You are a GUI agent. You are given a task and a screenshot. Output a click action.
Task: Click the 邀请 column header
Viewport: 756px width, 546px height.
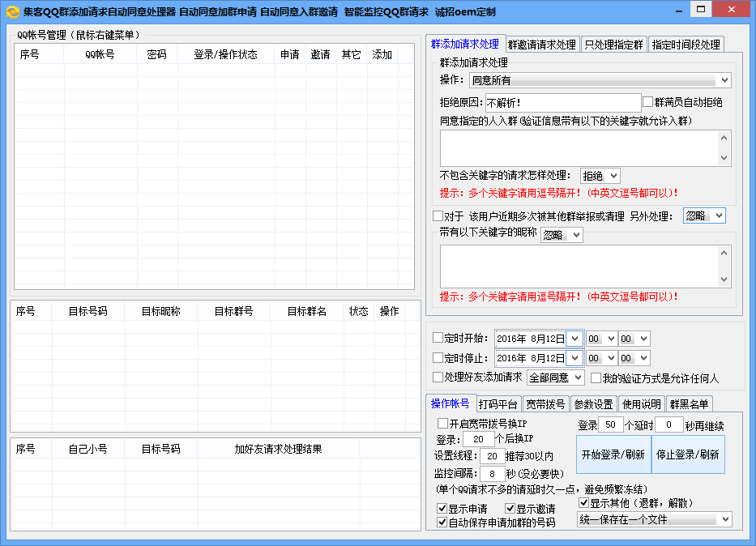coord(321,54)
